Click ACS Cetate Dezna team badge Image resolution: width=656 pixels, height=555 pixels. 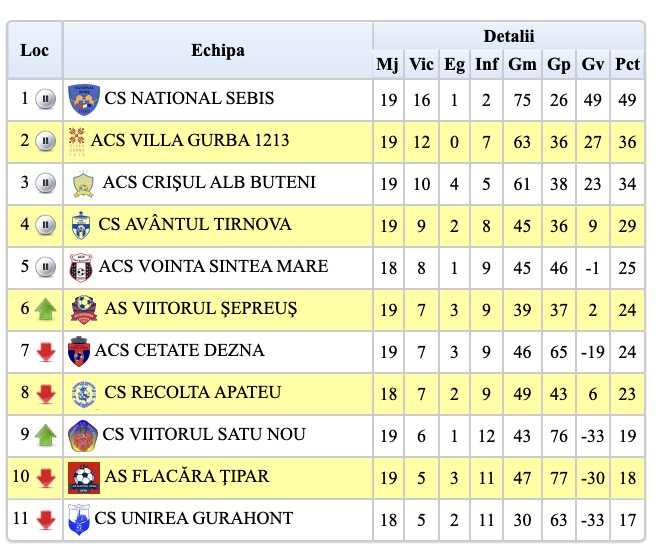(78, 351)
